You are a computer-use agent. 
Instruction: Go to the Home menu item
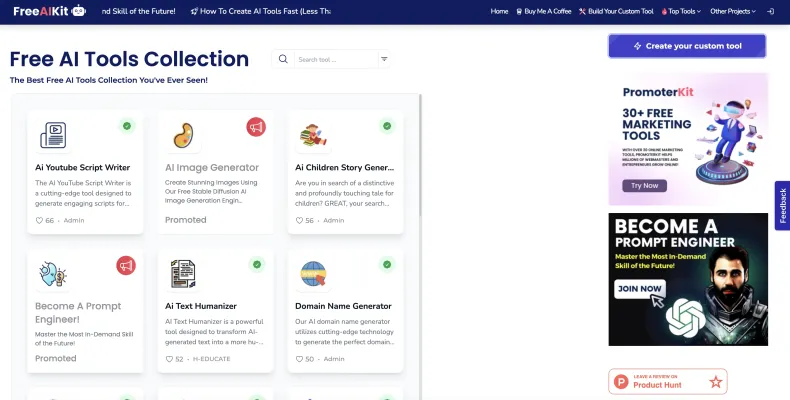[x=500, y=11]
